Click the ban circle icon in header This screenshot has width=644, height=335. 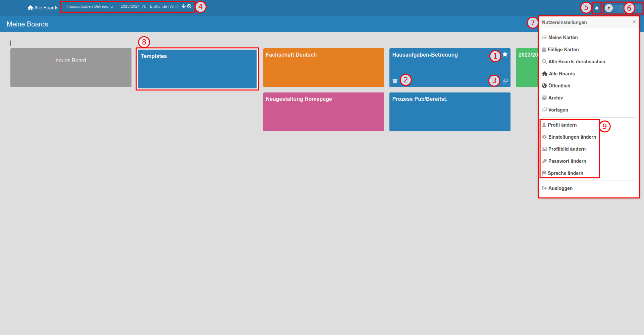189,6
